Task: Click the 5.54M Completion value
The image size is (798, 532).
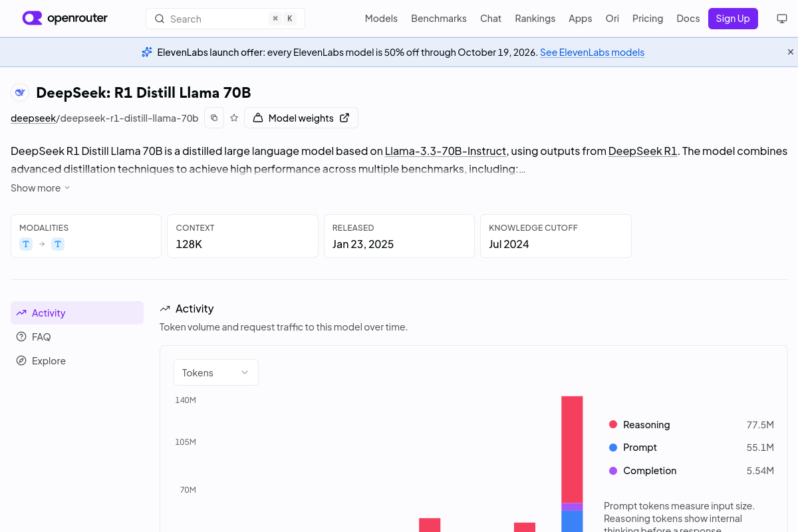Action: pyautogui.click(x=760, y=470)
